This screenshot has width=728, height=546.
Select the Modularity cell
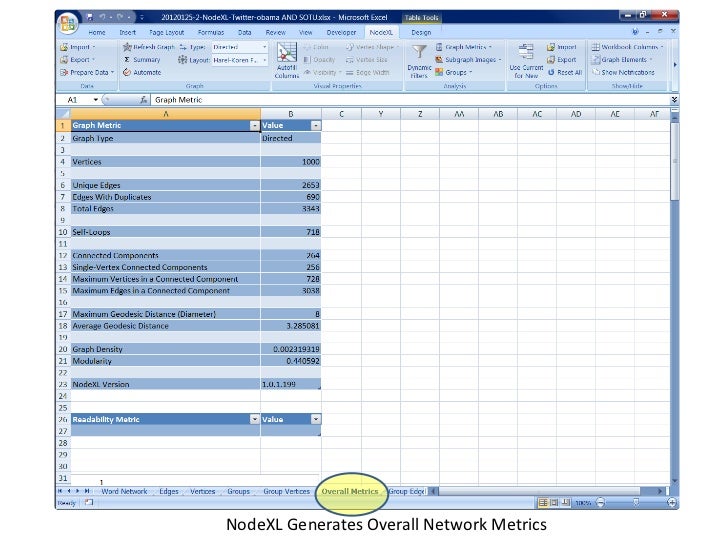pyautogui.click(x=166, y=361)
